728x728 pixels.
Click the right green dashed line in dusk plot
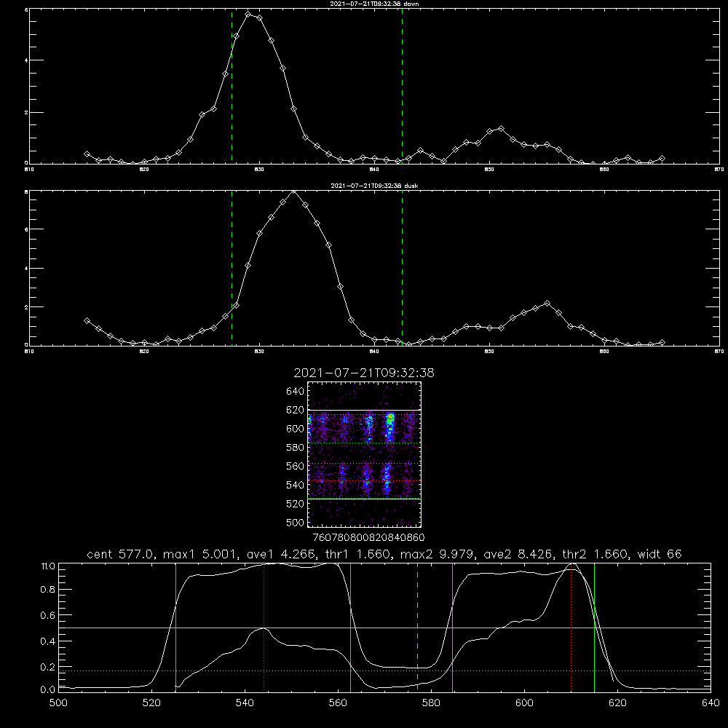pos(402,268)
